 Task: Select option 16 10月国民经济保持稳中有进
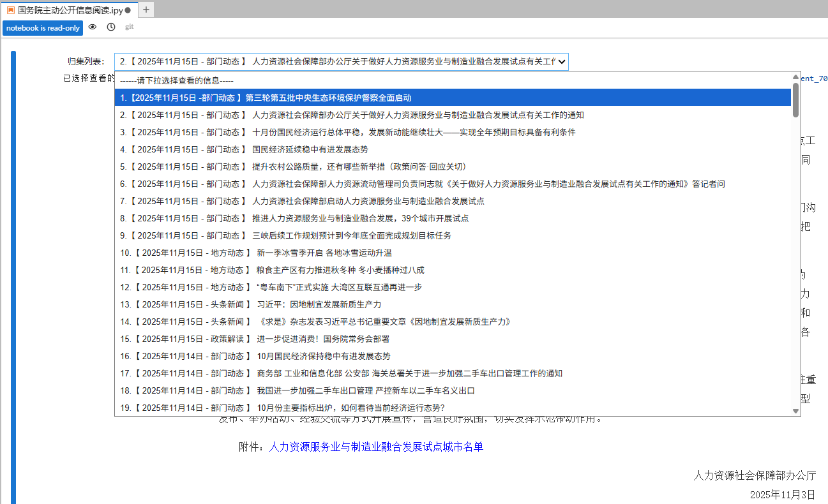(x=453, y=356)
